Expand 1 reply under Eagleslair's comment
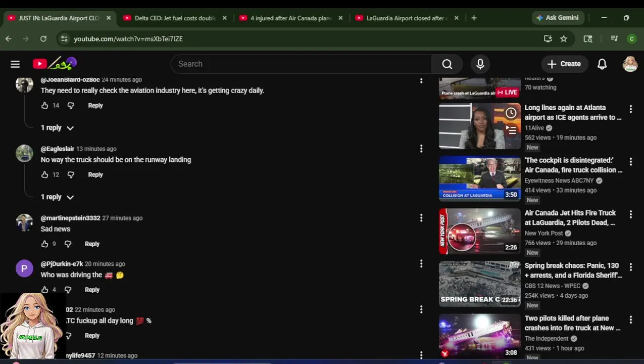 57,197
